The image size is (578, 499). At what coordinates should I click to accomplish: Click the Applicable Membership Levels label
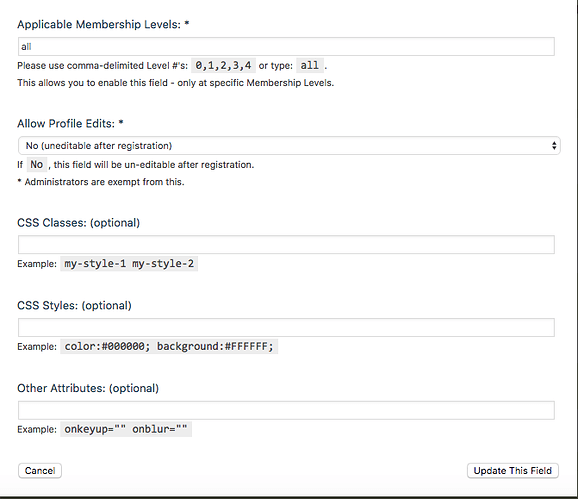coord(103,24)
